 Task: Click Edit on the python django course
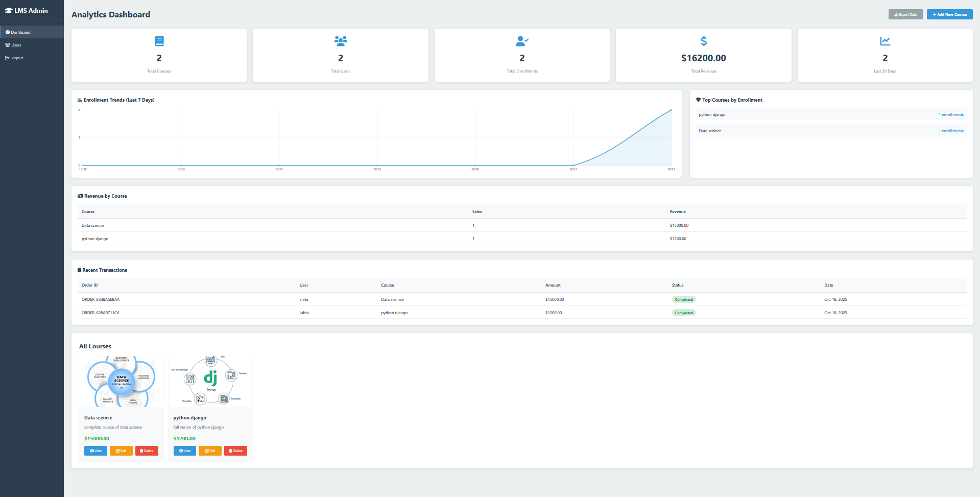(210, 451)
